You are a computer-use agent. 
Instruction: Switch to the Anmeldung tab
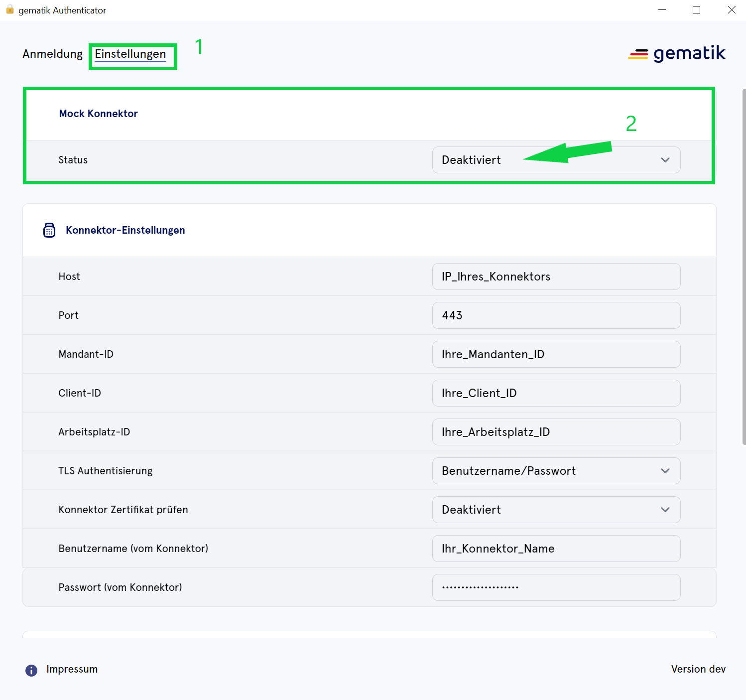(x=52, y=54)
